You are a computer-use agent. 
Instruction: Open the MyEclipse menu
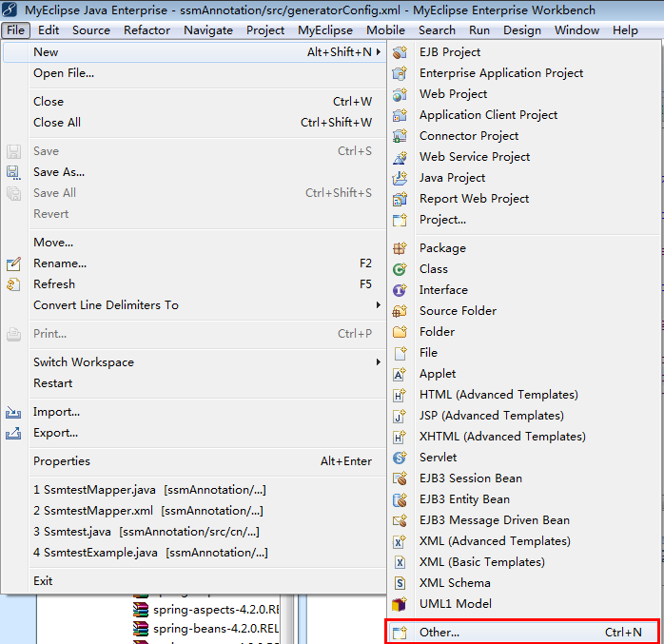(x=325, y=30)
